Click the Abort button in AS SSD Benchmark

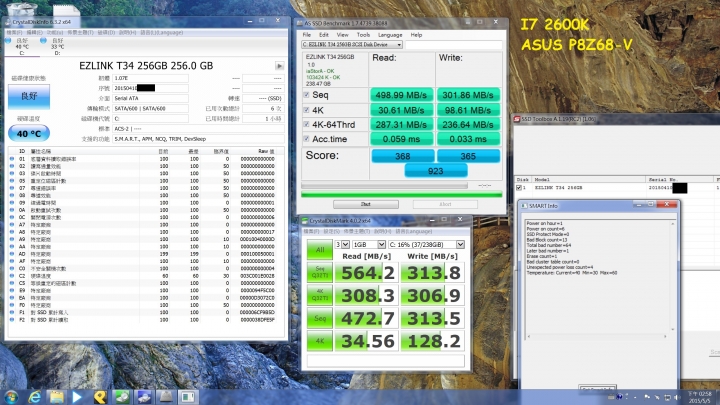[445, 204]
